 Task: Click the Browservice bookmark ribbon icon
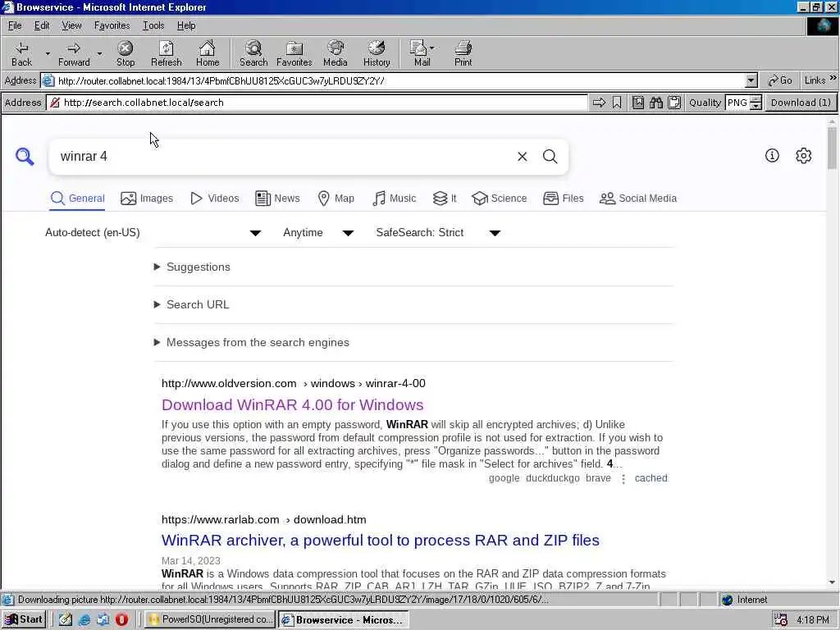pos(617,103)
